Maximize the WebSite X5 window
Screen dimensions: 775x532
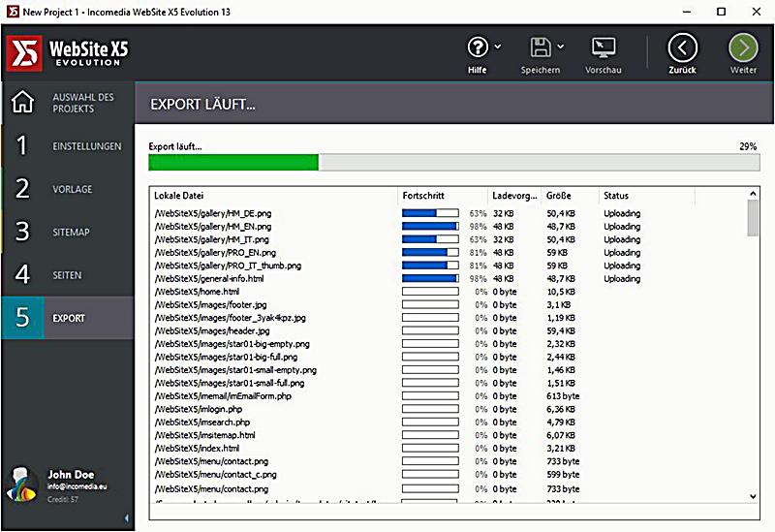pyautogui.click(x=722, y=12)
